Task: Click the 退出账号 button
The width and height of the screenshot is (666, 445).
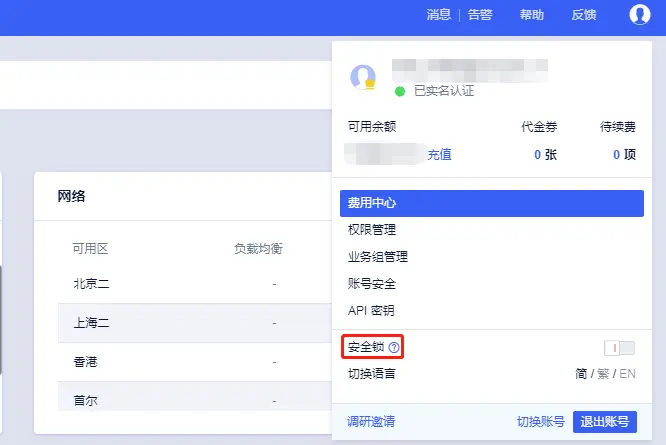Action: (x=604, y=422)
